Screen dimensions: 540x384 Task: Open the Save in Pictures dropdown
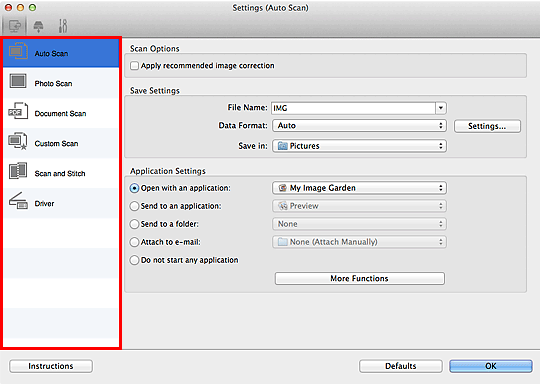click(359, 146)
